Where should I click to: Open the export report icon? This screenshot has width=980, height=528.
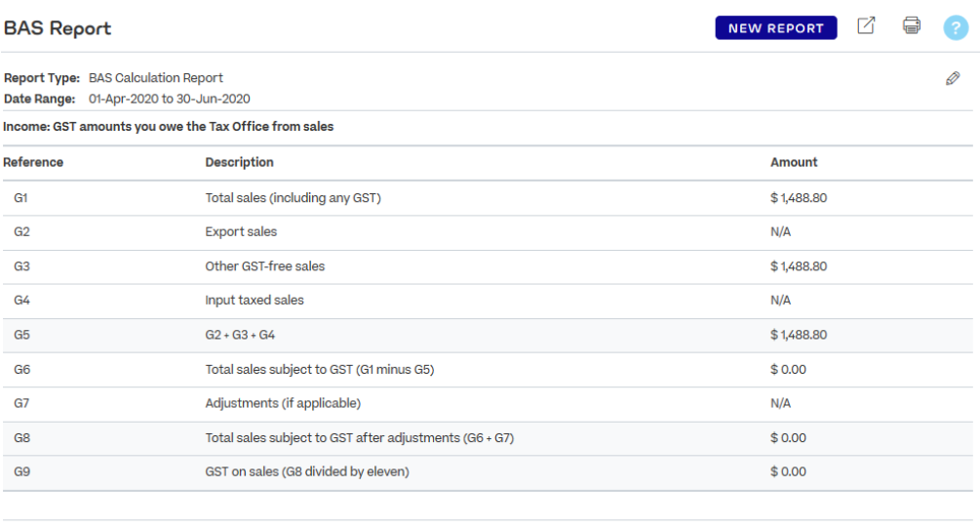tap(866, 25)
